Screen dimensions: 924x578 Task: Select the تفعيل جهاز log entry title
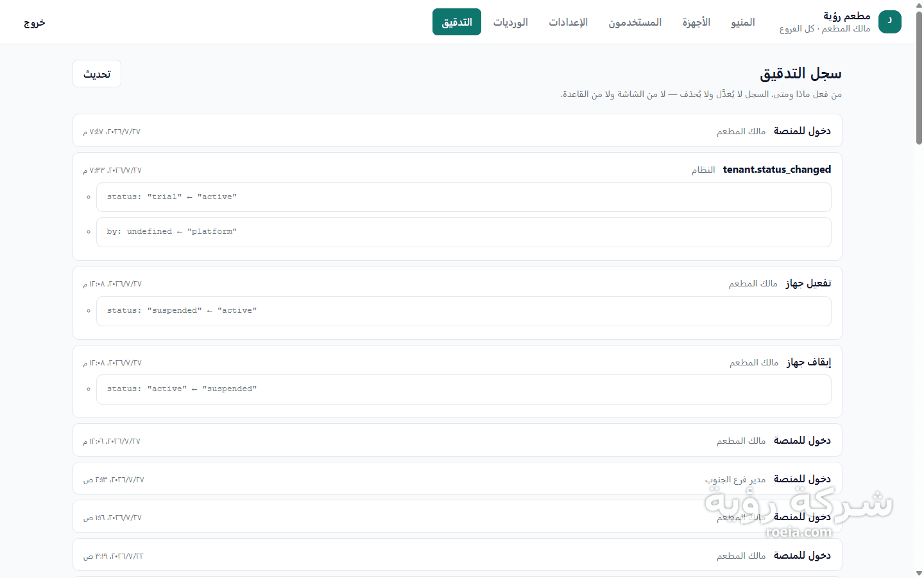tap(809, 283)
